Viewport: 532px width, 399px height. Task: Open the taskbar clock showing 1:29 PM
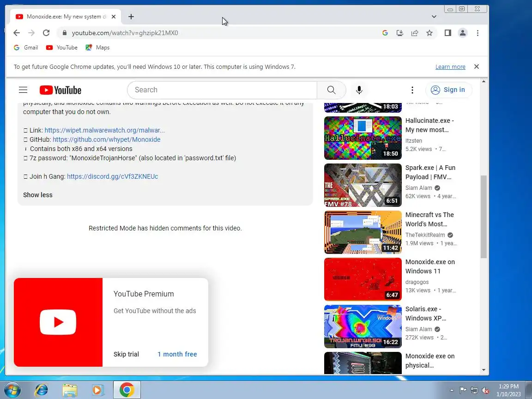point(508,391)
